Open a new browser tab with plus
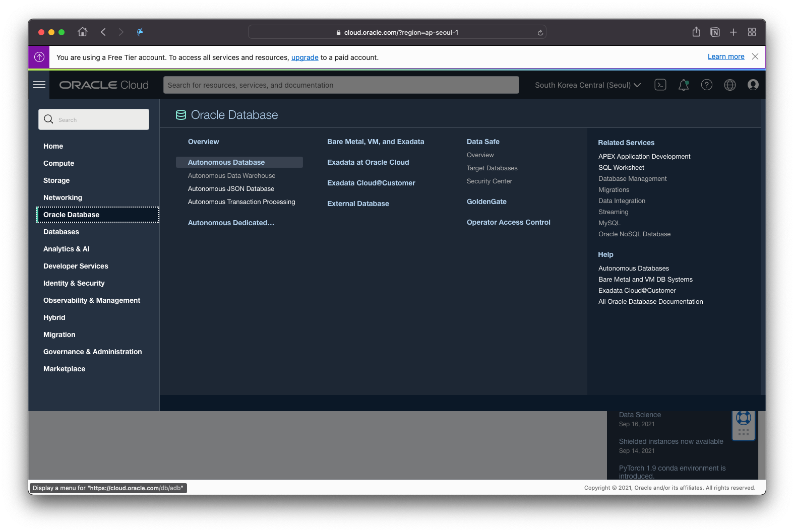The height and width of the screenshot is (532, 794). (734, 32)
